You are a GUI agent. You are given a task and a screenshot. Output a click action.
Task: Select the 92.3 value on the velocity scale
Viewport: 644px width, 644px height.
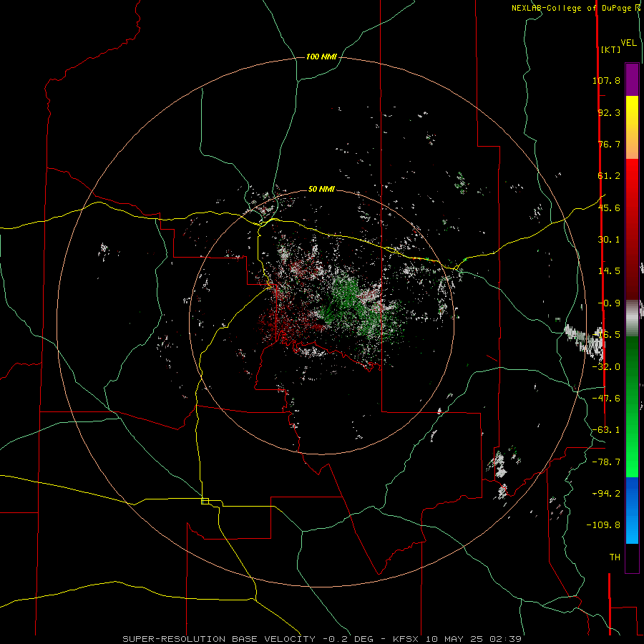coord(609,112)
